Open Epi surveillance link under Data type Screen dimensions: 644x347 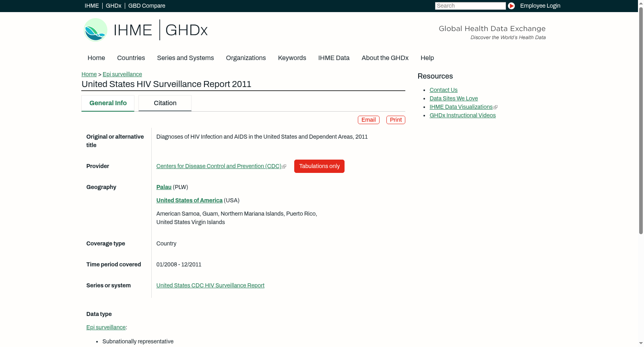point(106,327)
